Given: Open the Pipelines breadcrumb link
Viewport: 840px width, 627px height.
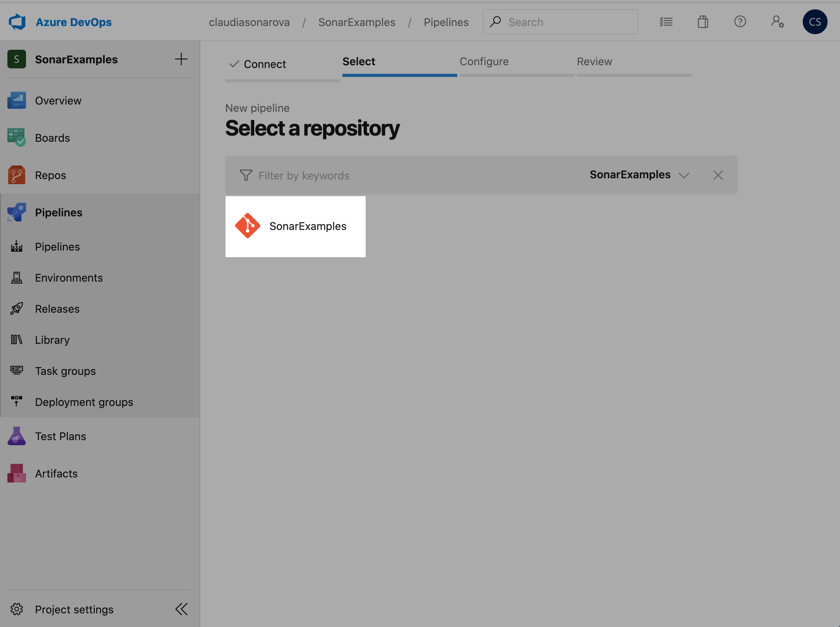Looking at the screenshot, I should (446, 22).
